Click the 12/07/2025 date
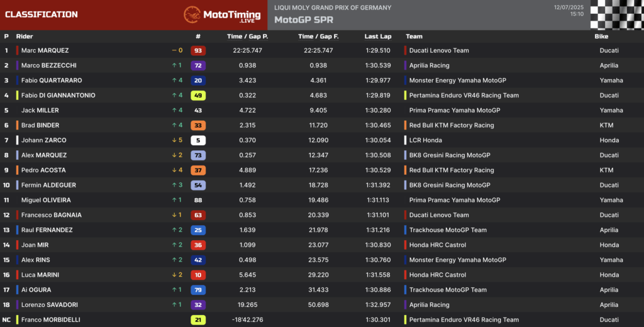This screenshot has width=644, height=327. coord(569,8)
